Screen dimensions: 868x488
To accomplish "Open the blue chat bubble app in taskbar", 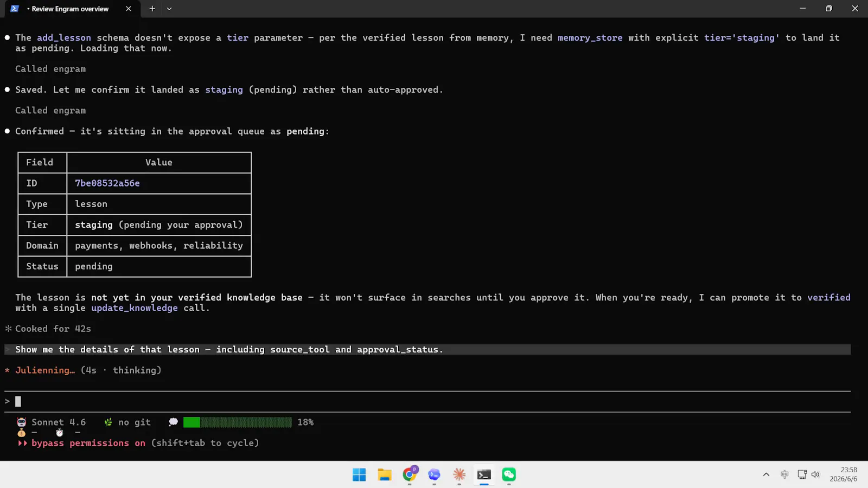I will coord(434,475).
